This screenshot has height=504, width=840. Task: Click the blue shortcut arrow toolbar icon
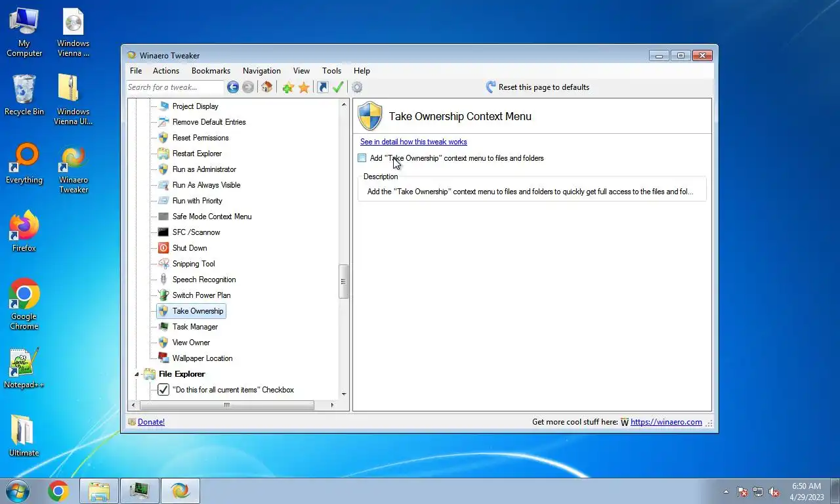pyautogui.click(x=323, y=87)
